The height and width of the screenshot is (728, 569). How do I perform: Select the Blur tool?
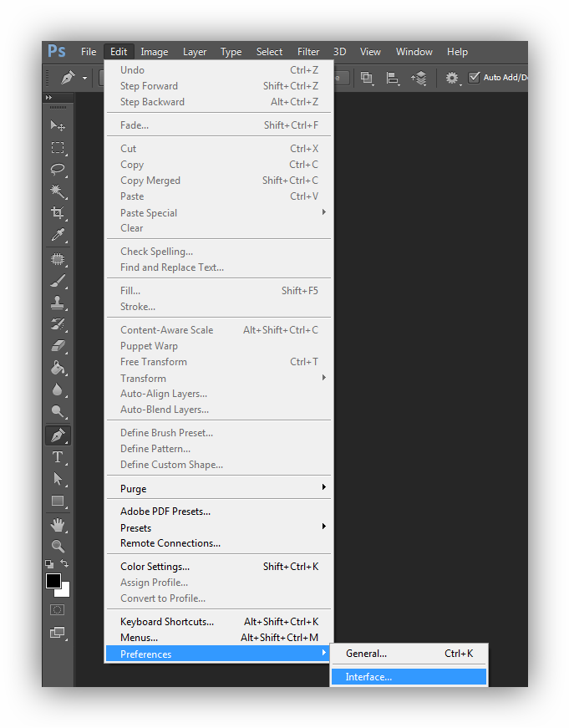pos(58,389)
